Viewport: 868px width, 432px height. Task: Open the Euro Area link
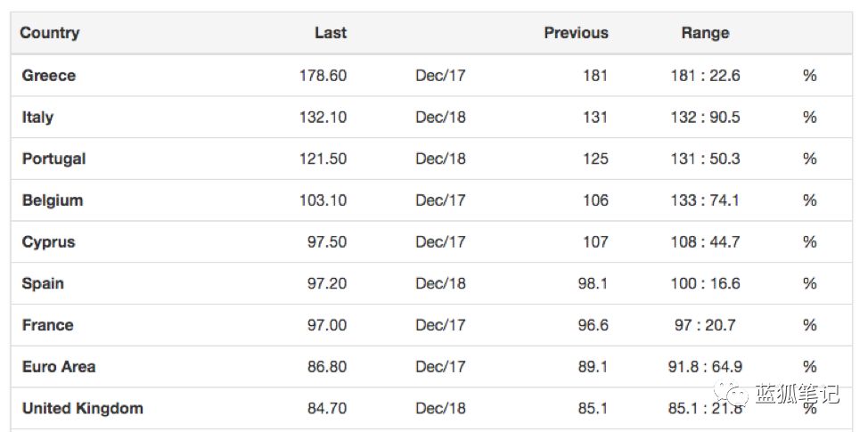59,366
